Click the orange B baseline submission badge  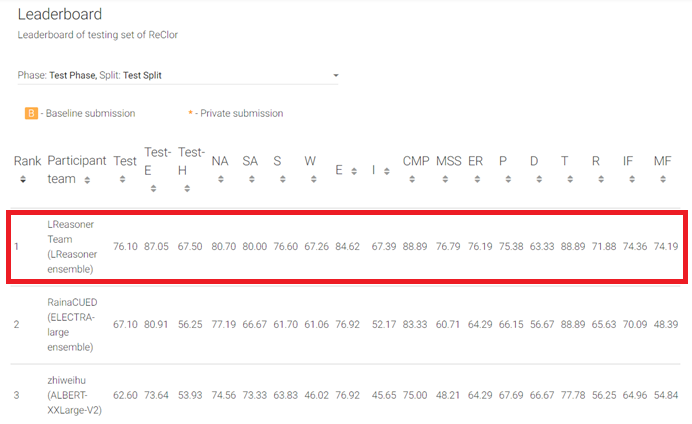pos(31,113)
